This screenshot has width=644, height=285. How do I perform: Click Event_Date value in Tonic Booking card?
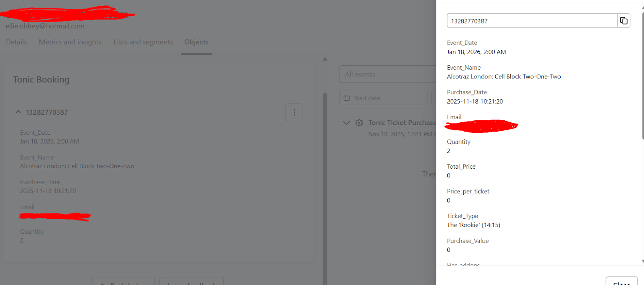[50, 141]
